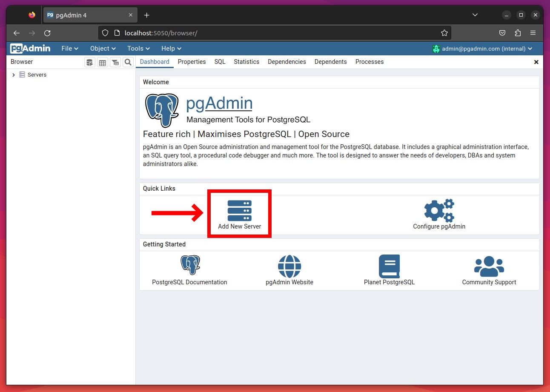This screenshot has height=392, width=550.
Task: Open the Firefox hamburger application menu
Action: click(533, 33)
